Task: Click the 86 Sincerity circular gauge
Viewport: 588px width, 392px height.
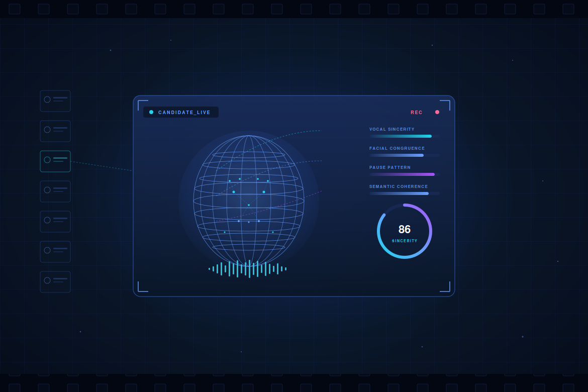Action: click(x=405, y=231)
